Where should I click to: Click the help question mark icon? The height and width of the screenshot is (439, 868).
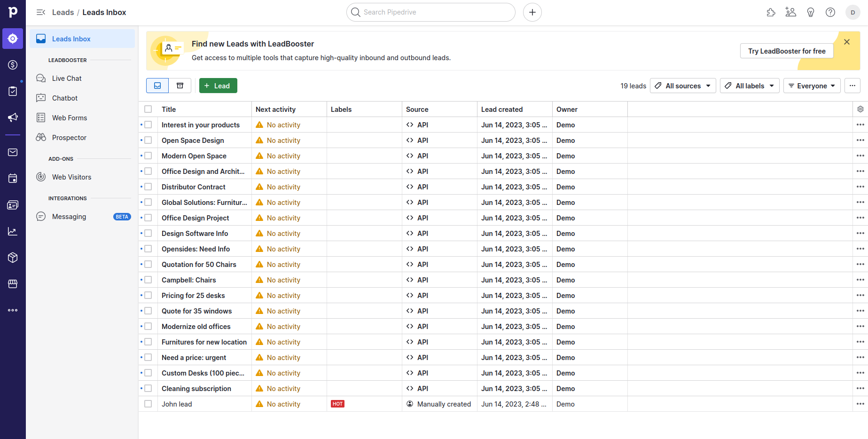pyautogui.click(x=830, y=12)
